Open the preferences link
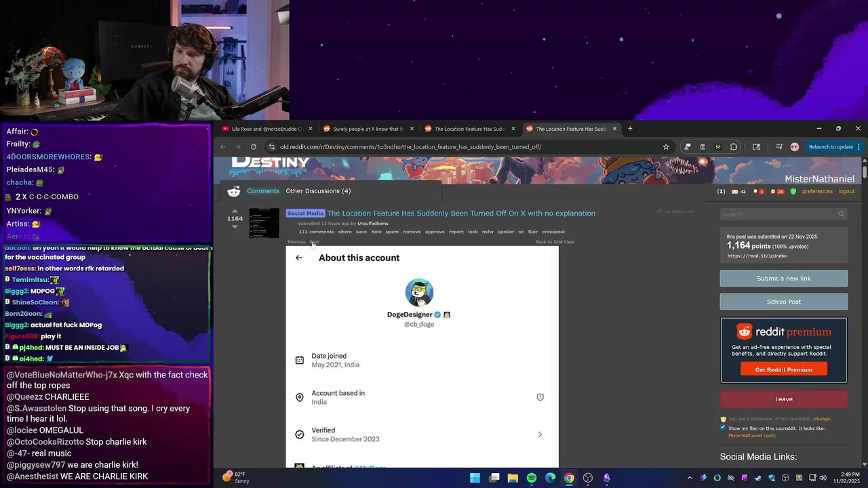Image resolution: width=868 pixels, height=488 pixels. point(817,192)
